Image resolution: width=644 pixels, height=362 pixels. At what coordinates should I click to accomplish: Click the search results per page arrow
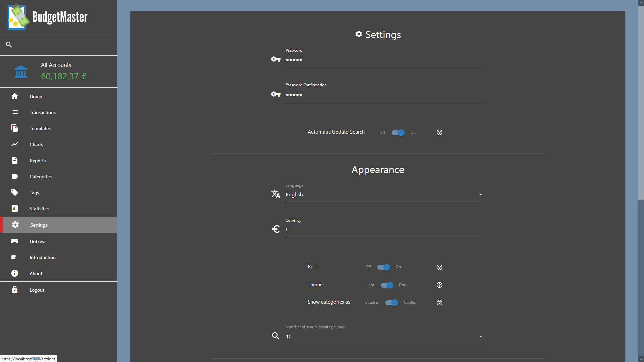tap(481, 337)
